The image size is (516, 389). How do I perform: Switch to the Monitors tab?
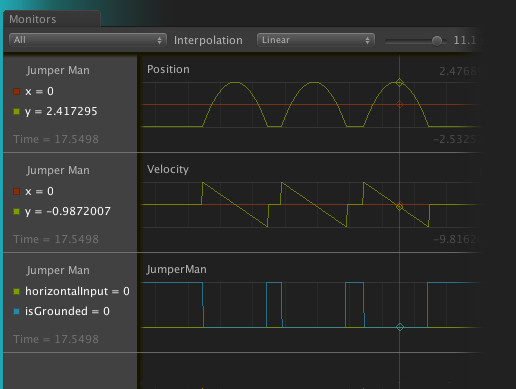[52, 19]
